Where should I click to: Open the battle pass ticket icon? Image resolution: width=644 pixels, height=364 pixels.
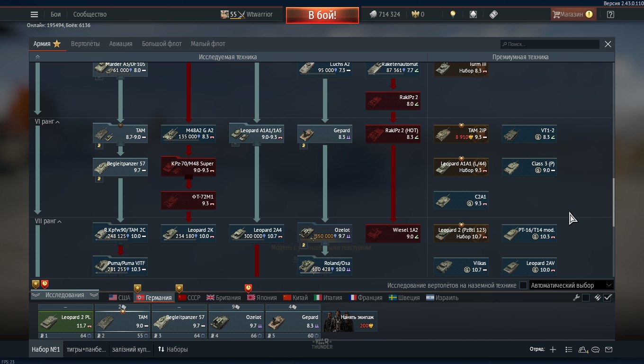coord(493,14)
